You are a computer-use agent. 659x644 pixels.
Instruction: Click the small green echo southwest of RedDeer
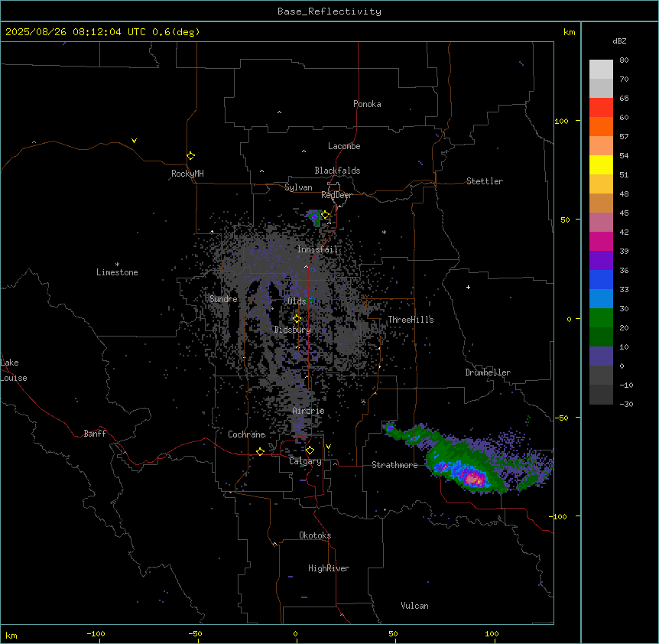tap(316, 219)
